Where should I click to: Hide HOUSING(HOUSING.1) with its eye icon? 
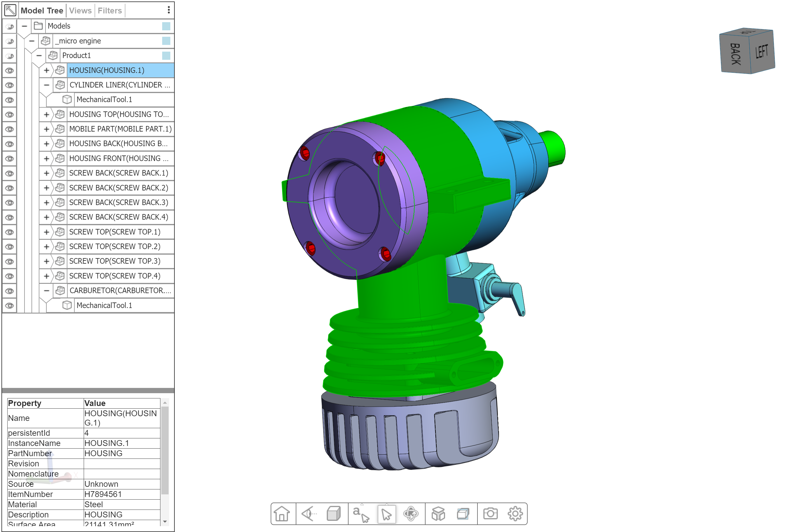pos(10,71)
